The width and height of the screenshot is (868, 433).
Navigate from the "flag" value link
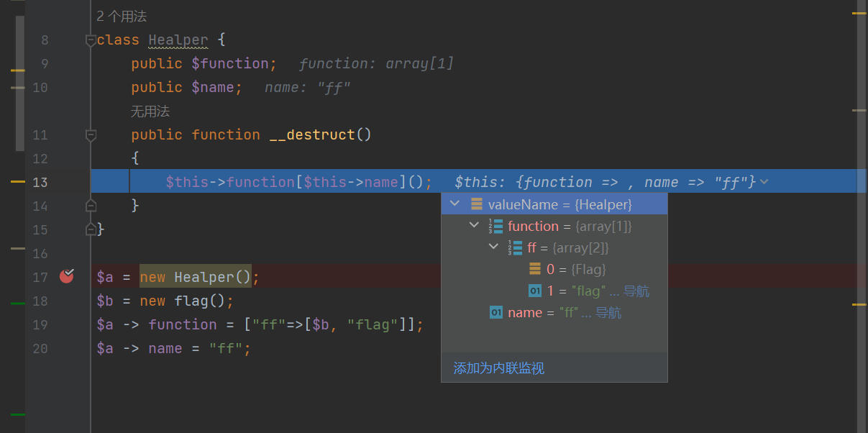[636, 291]
